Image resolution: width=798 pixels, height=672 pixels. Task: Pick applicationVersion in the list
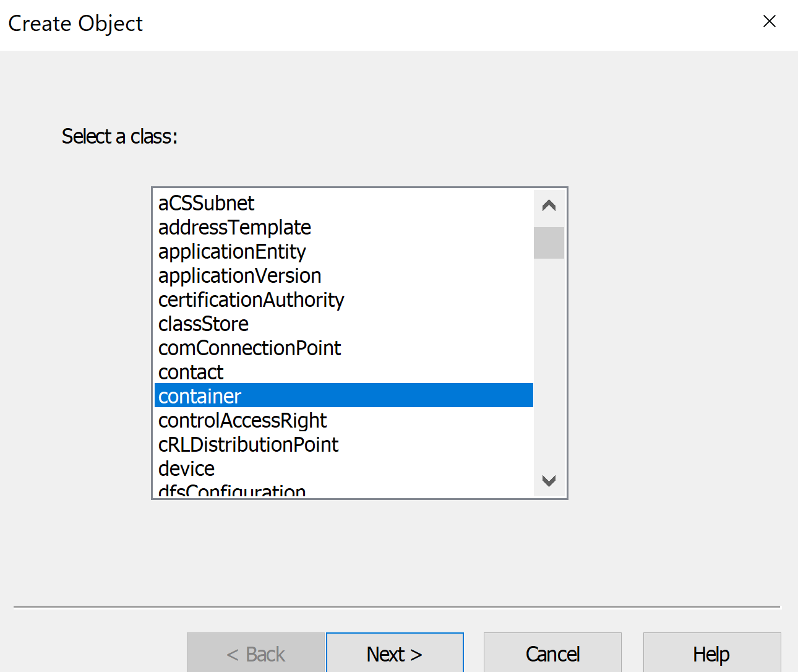tap(239, 276)
